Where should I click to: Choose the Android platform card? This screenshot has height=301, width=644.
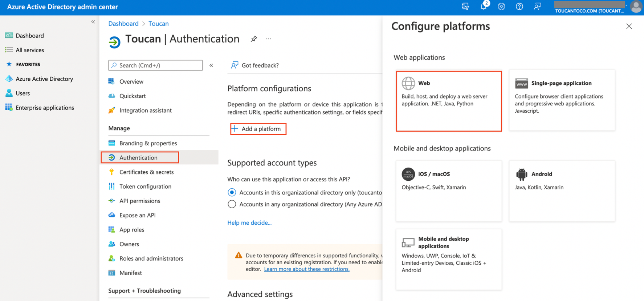[x=562, y=191]
